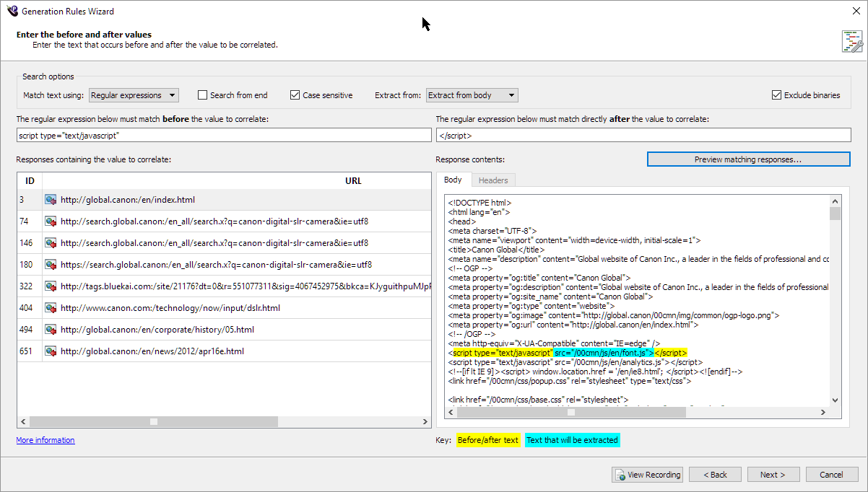This screenshot has height=492, width=868.
Task: Click Preview matching responses button
Action: 748,159
